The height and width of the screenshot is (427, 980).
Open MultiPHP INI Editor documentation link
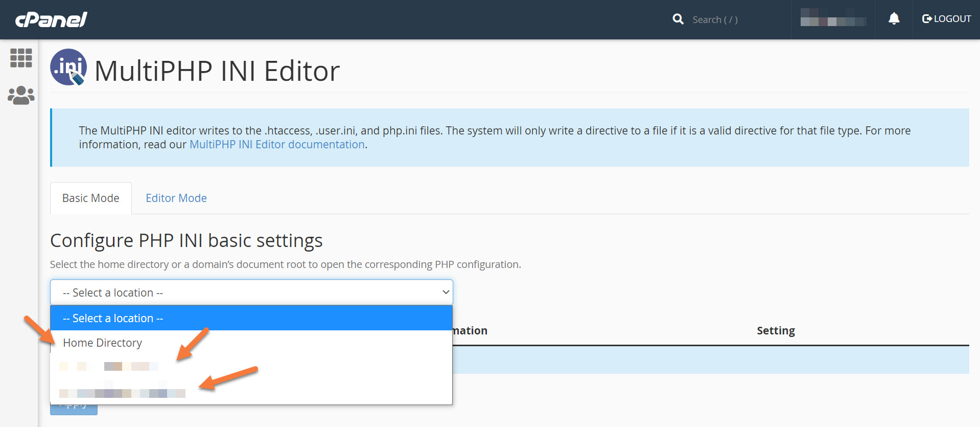[277, 145]
